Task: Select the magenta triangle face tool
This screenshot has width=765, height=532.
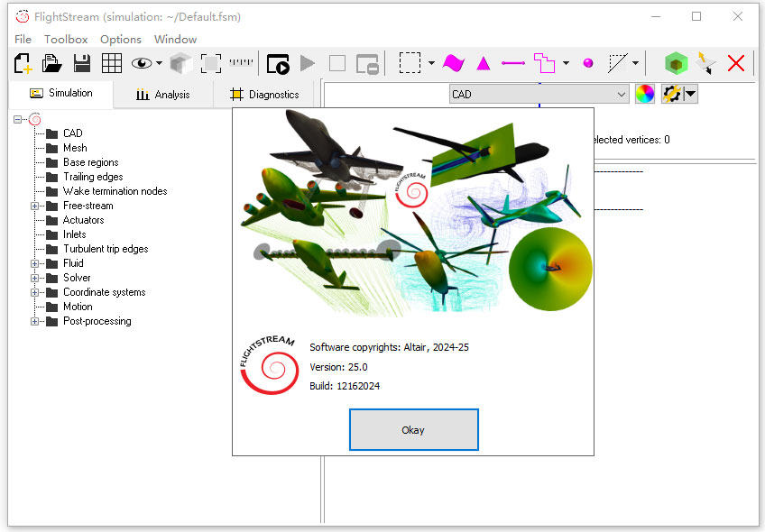Action: click(483, 63)
